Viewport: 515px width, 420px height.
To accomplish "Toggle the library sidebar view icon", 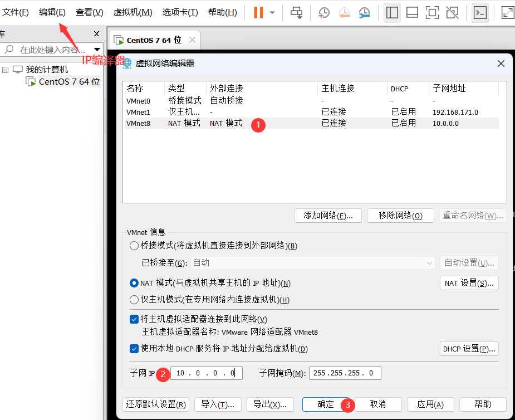I will (392, 12).
